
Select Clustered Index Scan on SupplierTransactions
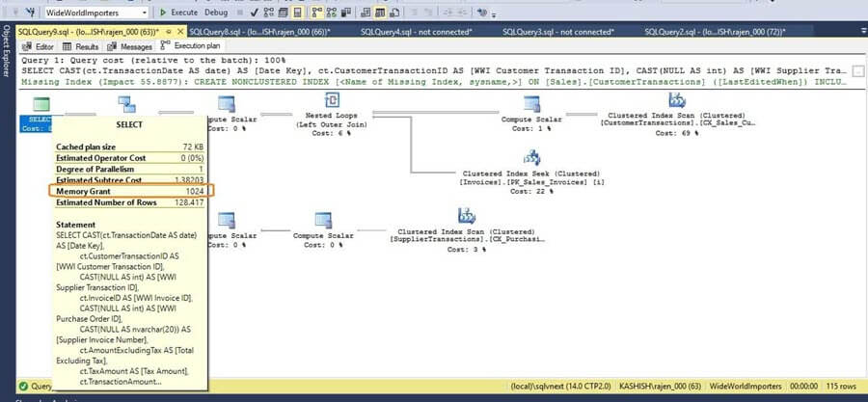(x=467, y=216)
